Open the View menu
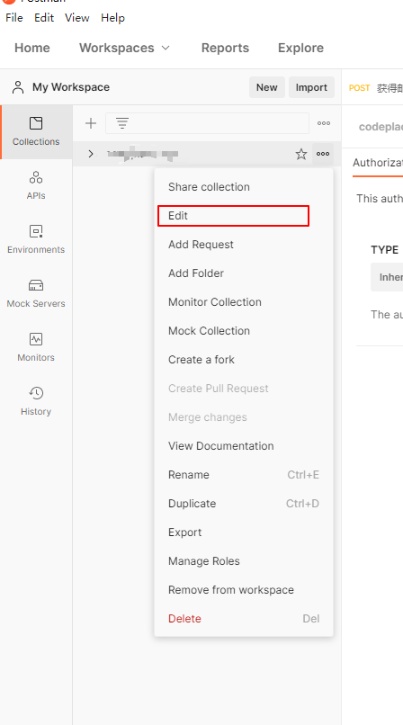Viewport: 403px width, 725px height. [x=77, y=18]
